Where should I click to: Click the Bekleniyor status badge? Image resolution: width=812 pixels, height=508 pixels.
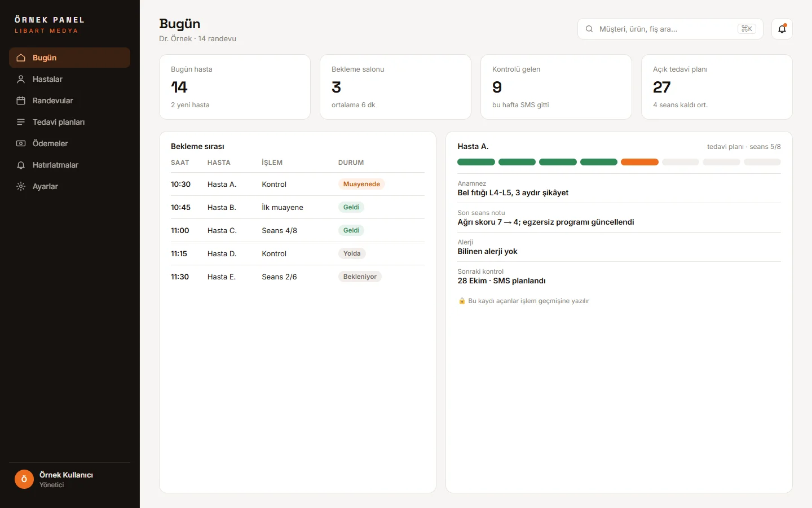[360, 277]
